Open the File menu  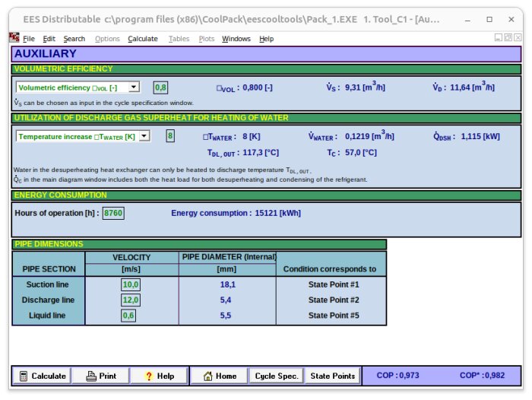pyautogui.click(x=29, y=39)
